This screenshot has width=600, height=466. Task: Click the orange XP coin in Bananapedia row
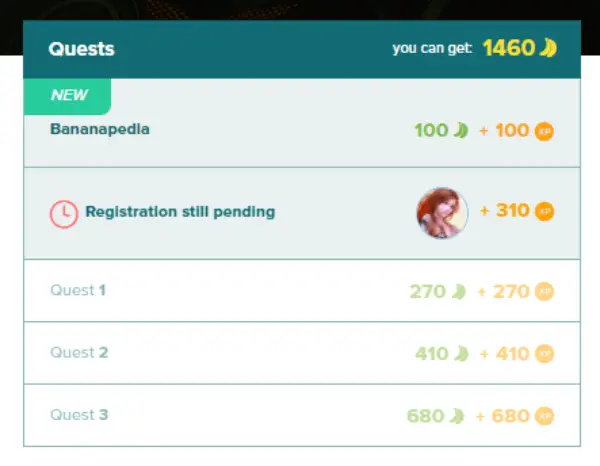(x=544, y=131)
